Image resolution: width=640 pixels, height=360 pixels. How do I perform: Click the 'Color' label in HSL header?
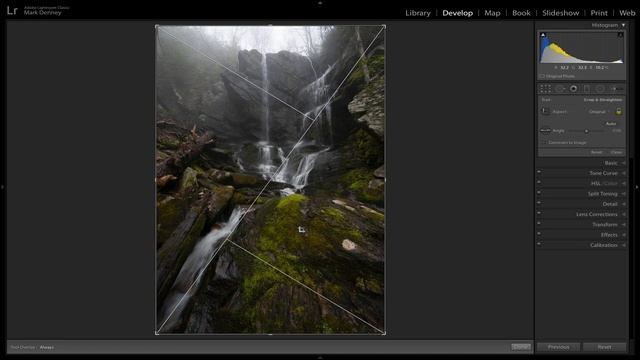coord(611,184)
